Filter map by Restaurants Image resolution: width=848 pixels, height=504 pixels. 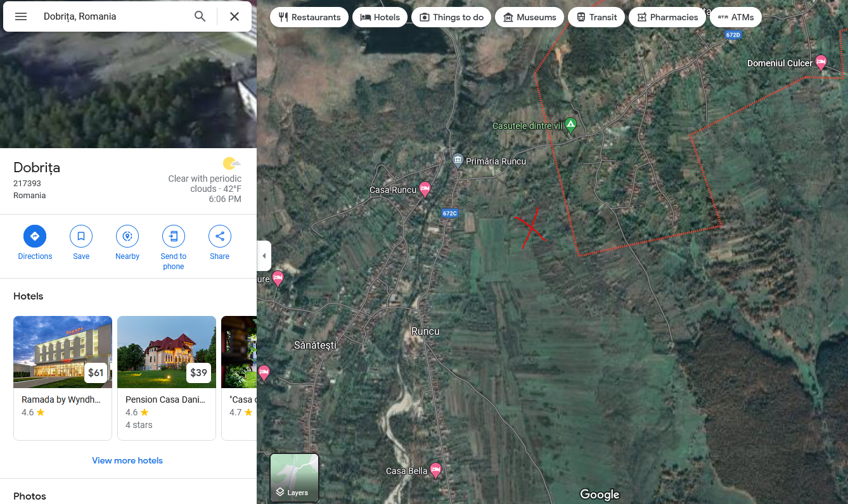point(309,17)
